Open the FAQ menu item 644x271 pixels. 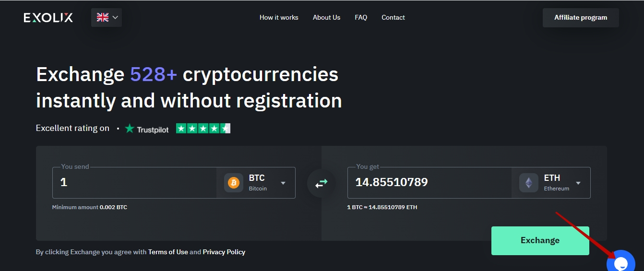(361, 17)
